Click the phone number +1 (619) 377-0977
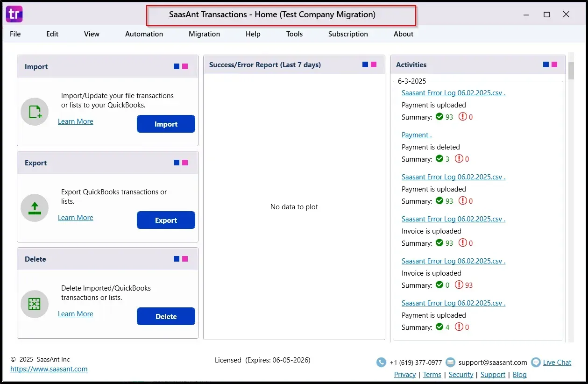 (416, 363)
